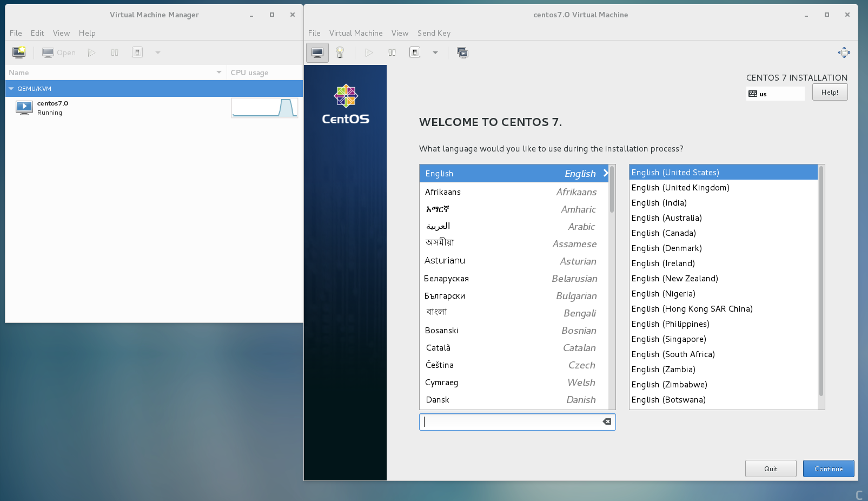Select Bosnian in the language list
This screenshot has width=868, height=501.
[514, 330]
